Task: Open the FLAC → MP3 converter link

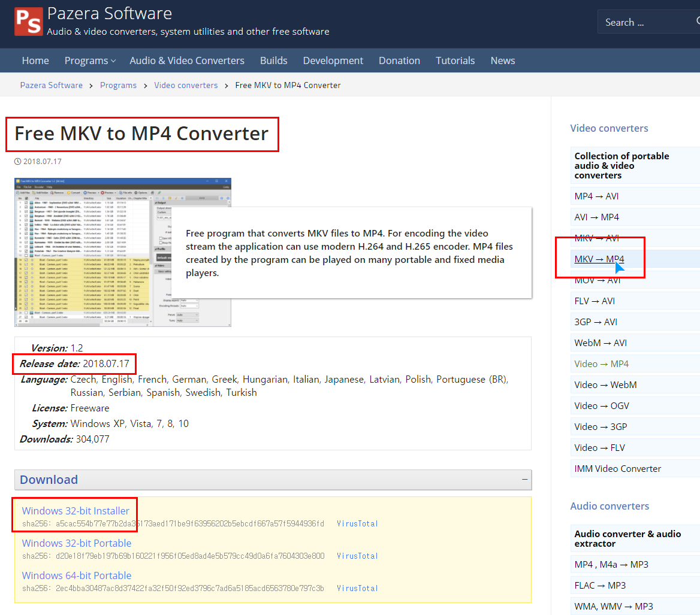Action: (600, 586)
